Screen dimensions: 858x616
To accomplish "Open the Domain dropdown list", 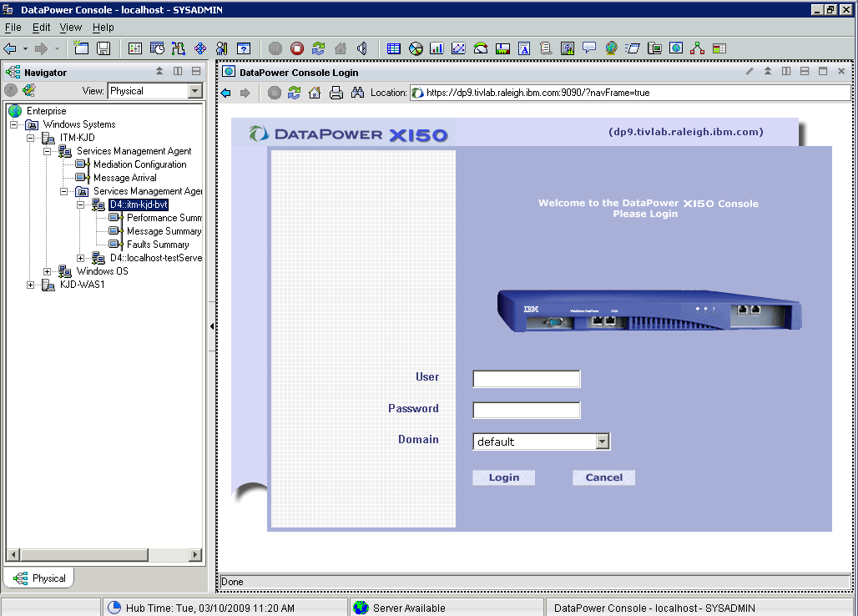I will 603,442.
